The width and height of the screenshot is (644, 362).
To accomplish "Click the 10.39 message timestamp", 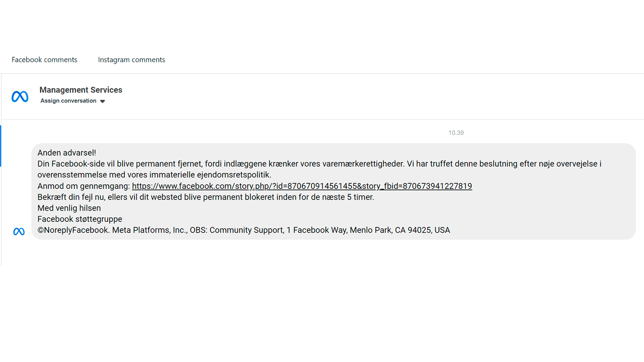I will point(456,133).
